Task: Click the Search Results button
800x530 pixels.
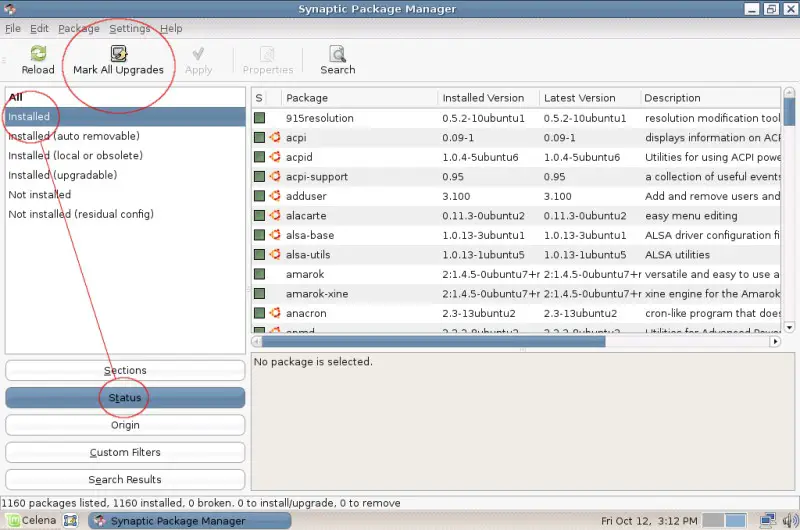Action: [x=125, y=479]
